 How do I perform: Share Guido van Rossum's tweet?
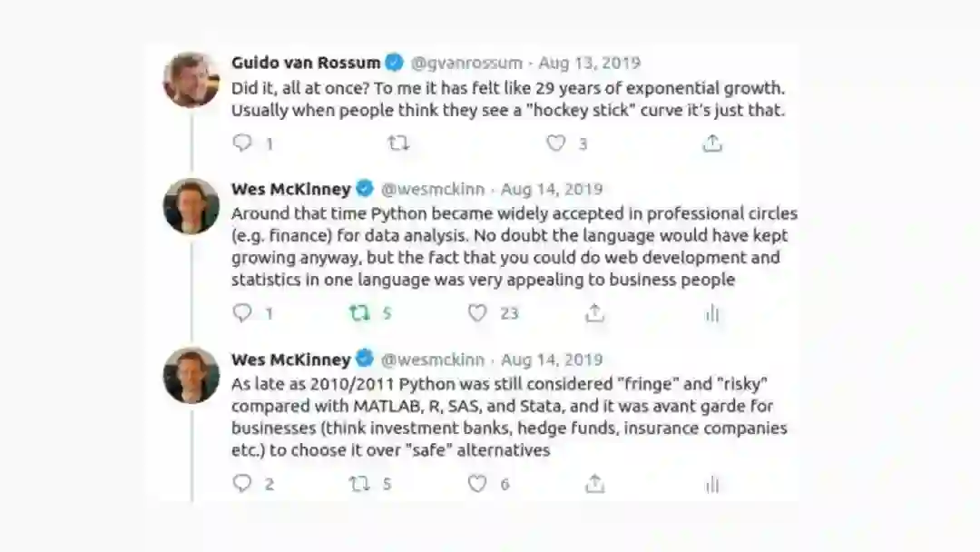coord(713,143)
